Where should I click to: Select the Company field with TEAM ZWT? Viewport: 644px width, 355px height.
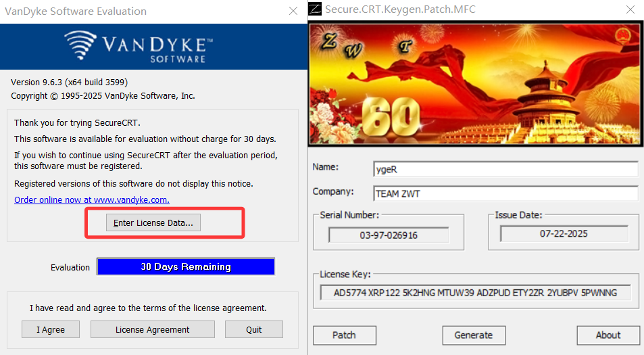(505, 193)
